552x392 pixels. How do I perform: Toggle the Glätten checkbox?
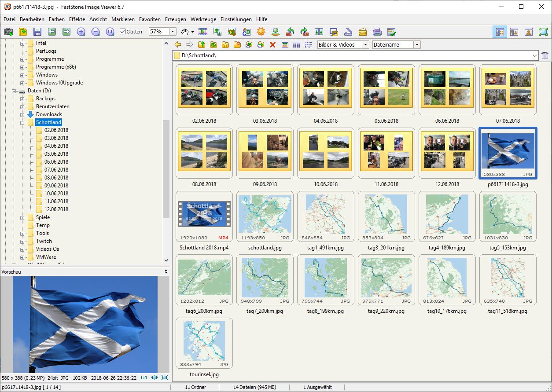point(123,32)
